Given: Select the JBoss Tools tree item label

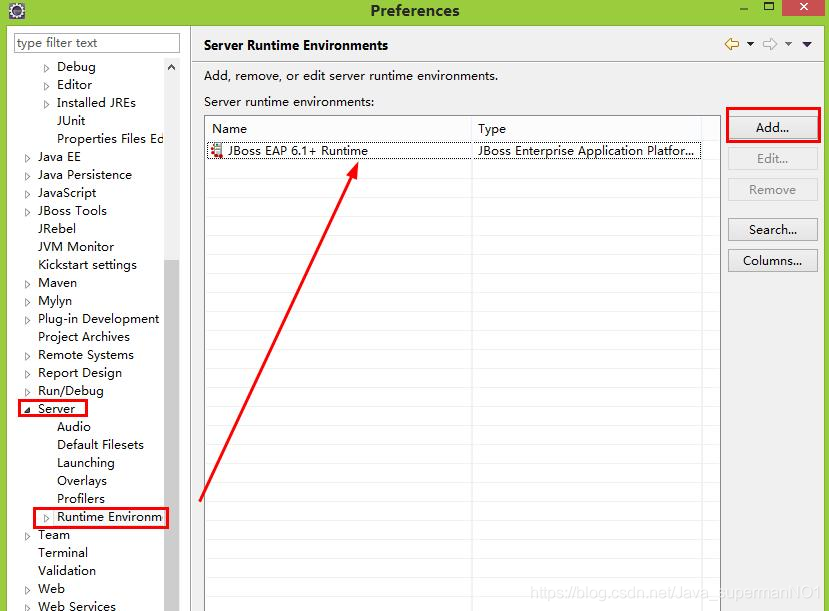Looking at the screenshot, I should pyautogui.click(x=72, y=210).
